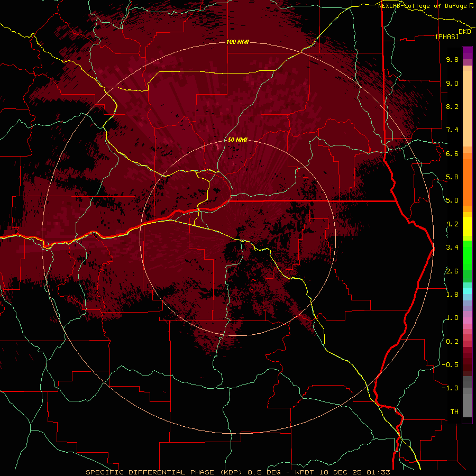This screenshot has height=476, width=476.
Task: Click the bright green color bar segment
Action: [x=467, y=255]
